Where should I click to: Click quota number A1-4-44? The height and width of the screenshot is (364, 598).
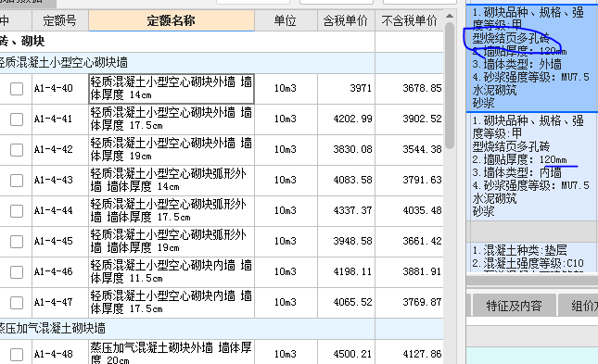pyautogui.click(x=54, y=210)
